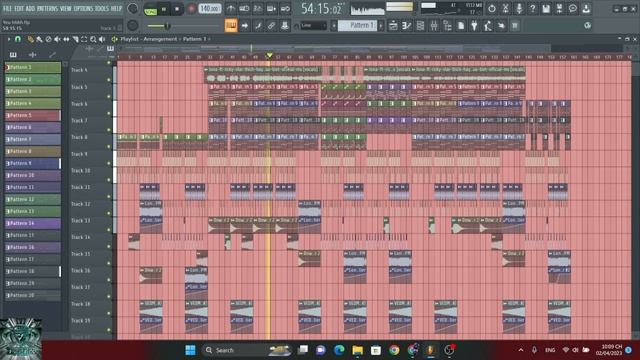Select Pattern 14 in the picker

tap(32, 223)
